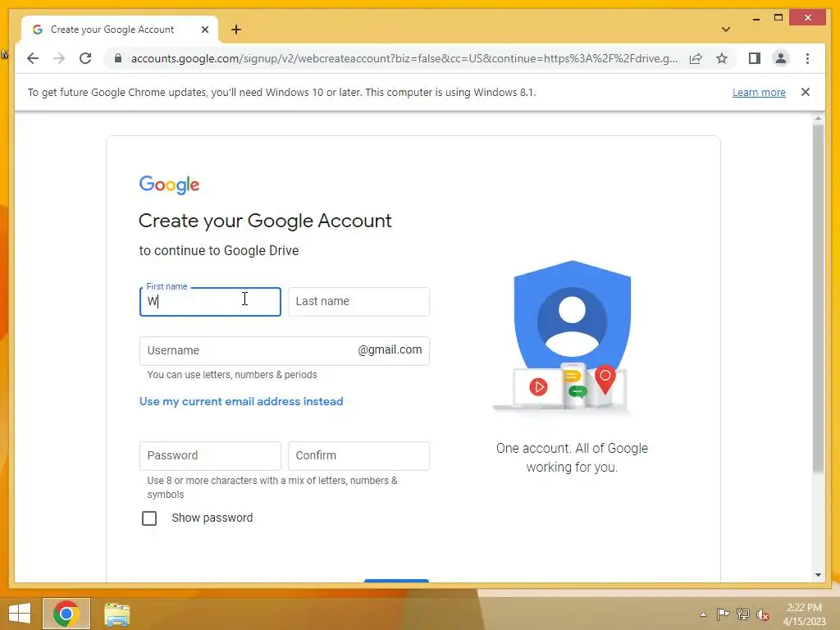This screenshot has height=630, width=840.
Task: Click the address bar URL
Action: (404, 58)
